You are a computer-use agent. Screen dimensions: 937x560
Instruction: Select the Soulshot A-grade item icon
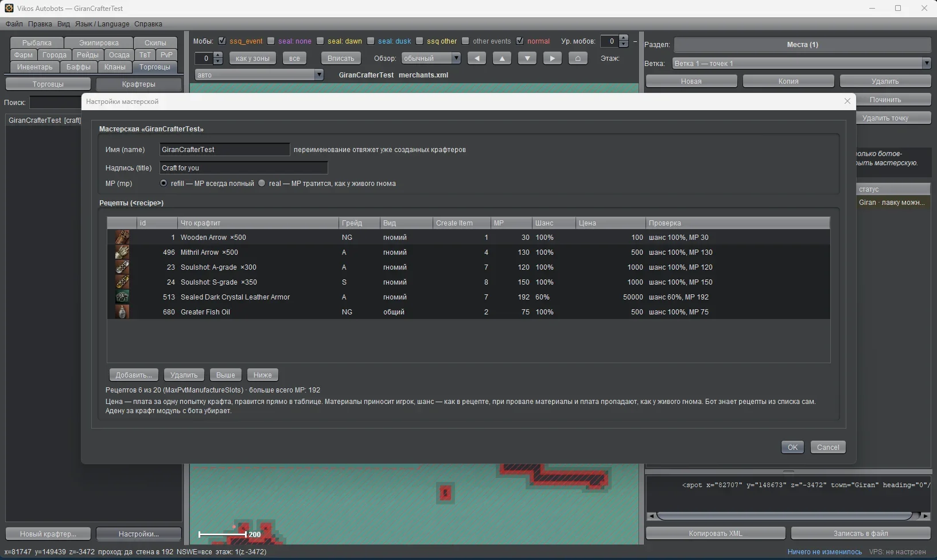tap(122, 267)
